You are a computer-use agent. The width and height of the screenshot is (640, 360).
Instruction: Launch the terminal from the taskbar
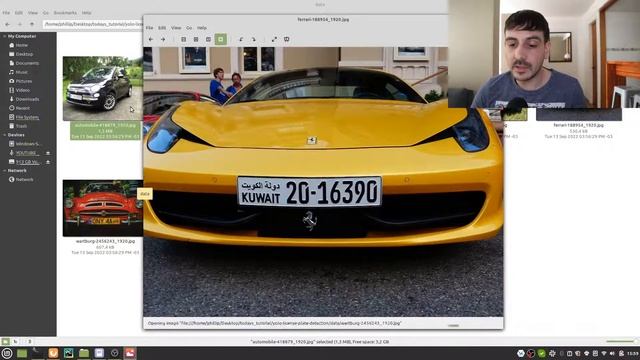(x=37, y=353)
